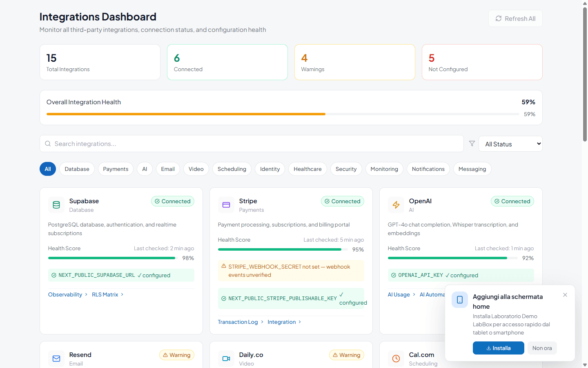
Task: Dismiss install prompt with Non ora
Action: click(542, 348)
